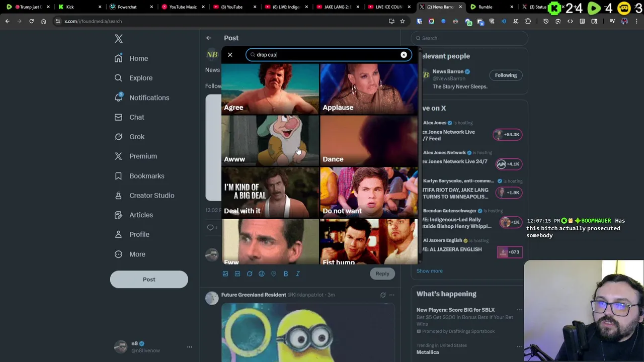This screenshot has height=362, width=644.
Task: Open News Barron profile link
Action: 448,71
